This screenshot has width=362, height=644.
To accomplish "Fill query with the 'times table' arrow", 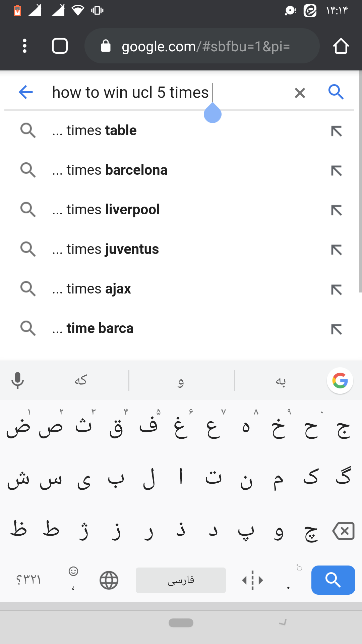I will tap(337, 131).
